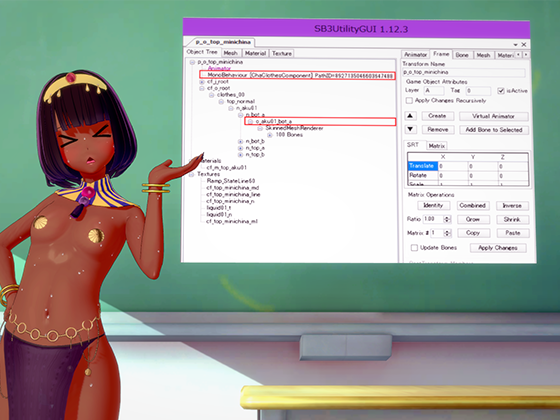Image resolution: width=560 pixels, height=420 pixels.
Task: Focus the Layer input field
Action: (x=433, y=90)
